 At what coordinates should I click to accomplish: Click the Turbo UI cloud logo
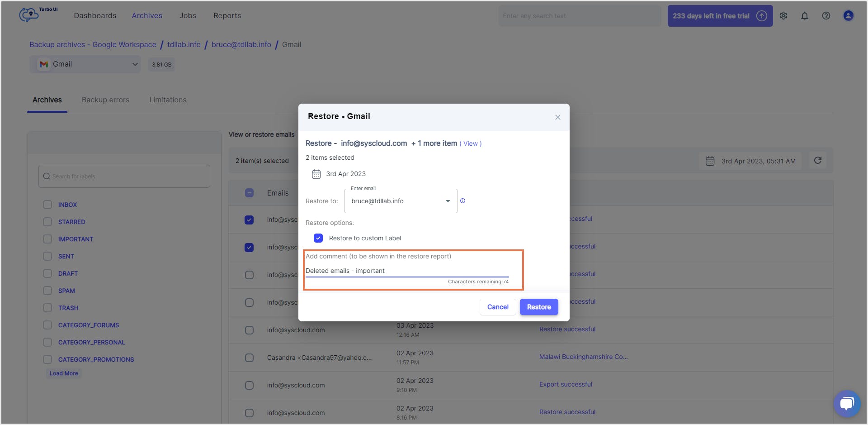(x=29, y=15)
